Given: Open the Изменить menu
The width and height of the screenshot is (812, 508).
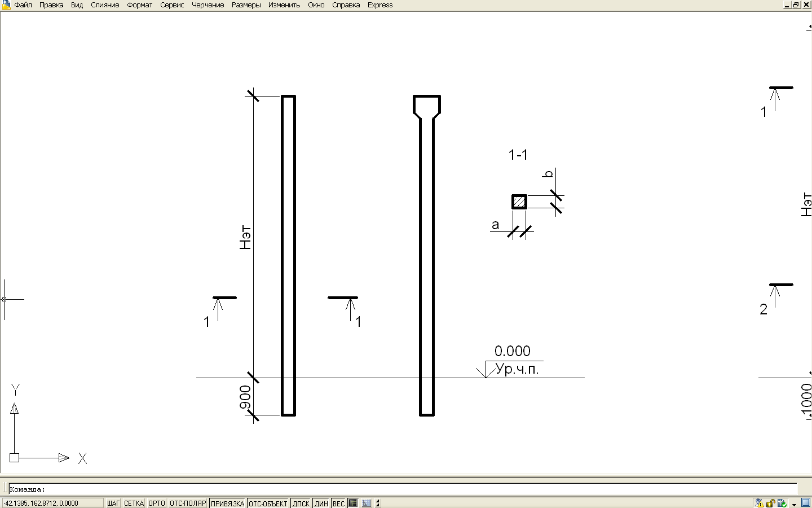Looking at the screenshot, I should point(284,5).
